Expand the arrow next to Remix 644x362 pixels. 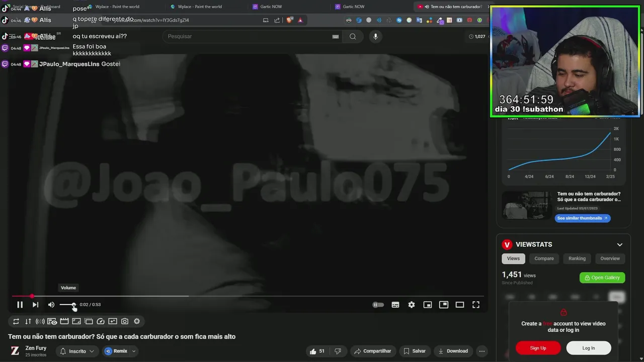click(x=134, y=351)
